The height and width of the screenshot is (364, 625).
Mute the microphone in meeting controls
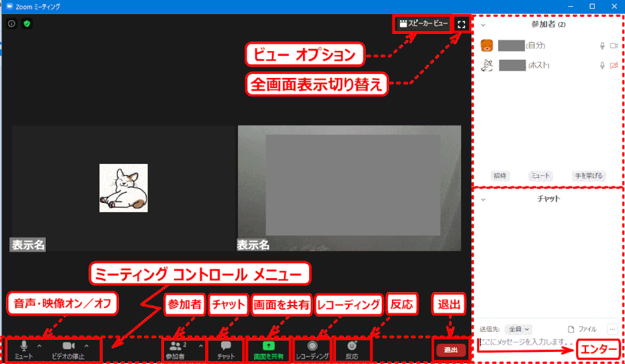pyautogui.click(x=24, y=349)
